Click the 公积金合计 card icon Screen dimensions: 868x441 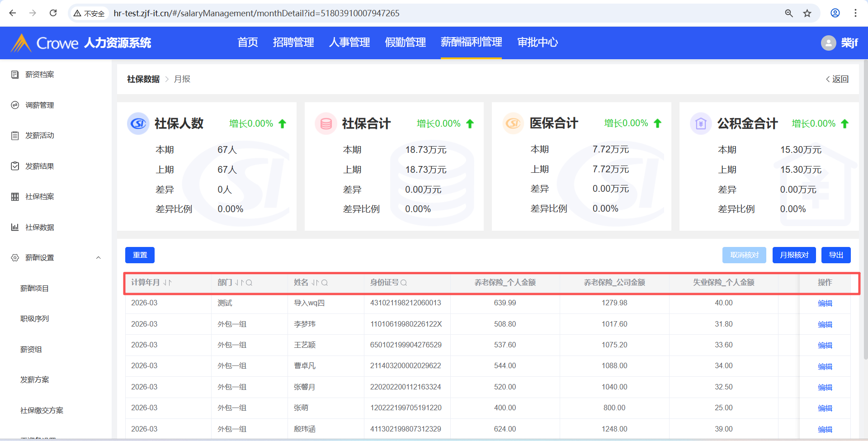click(x=701, y=123)
